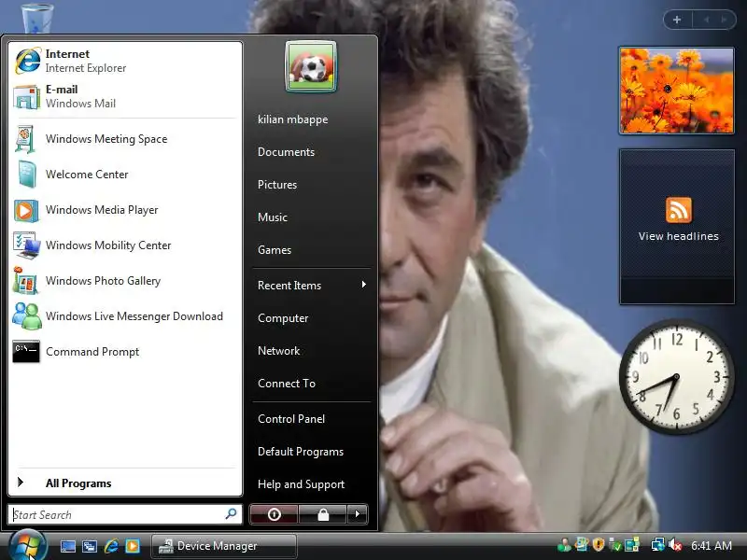
Task: Launch Command Prompt
Action: coord(125,352)
